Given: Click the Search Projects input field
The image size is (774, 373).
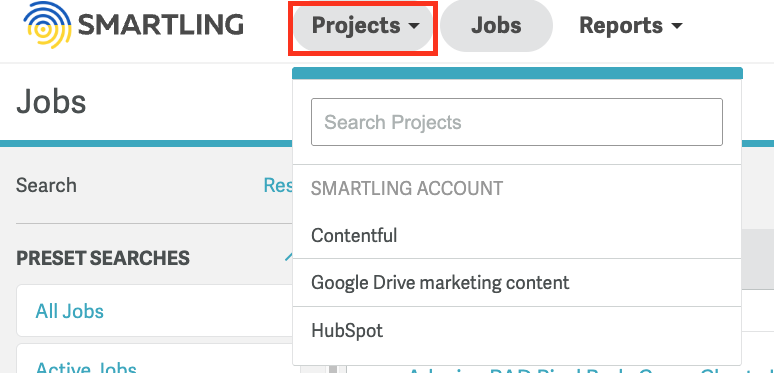Looking at the screenshot, I should [x=517, y=122].
